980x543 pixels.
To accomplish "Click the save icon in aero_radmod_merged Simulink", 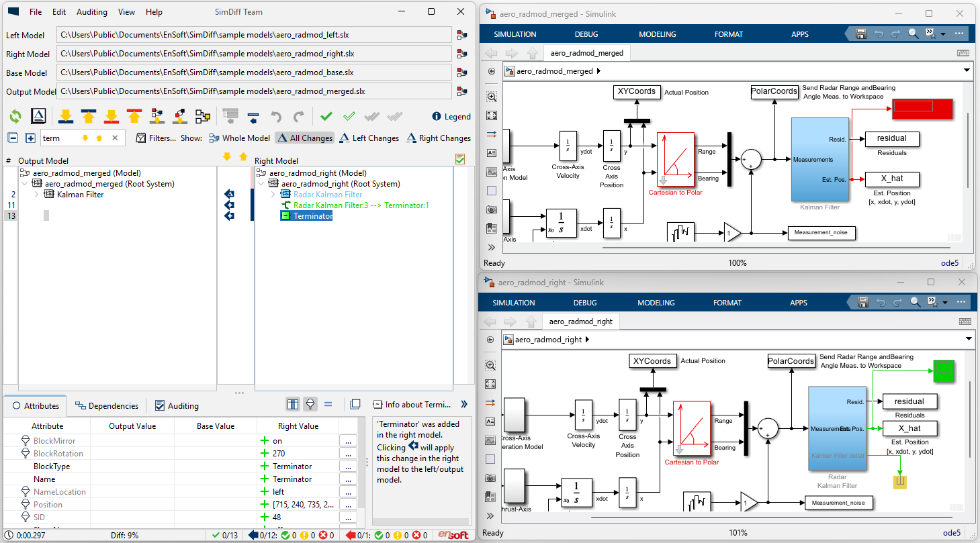I will pyautogui.click(x=862, y=34).
